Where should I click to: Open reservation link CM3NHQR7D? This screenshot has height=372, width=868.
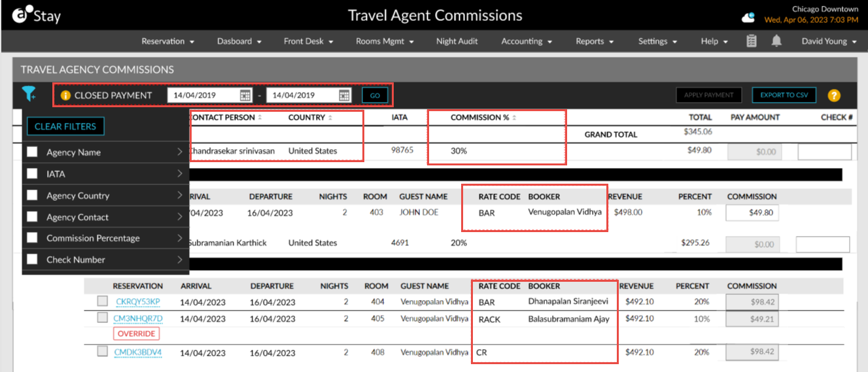coord(138,318)
